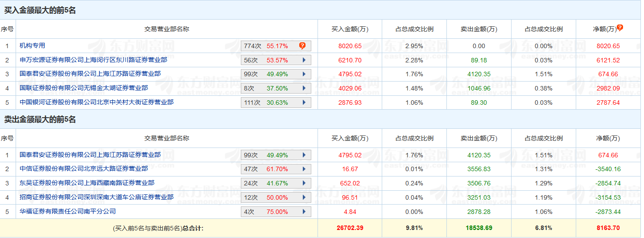Open 中国银河证券北京中关村大街证券营业部 link

pos(96,103)
